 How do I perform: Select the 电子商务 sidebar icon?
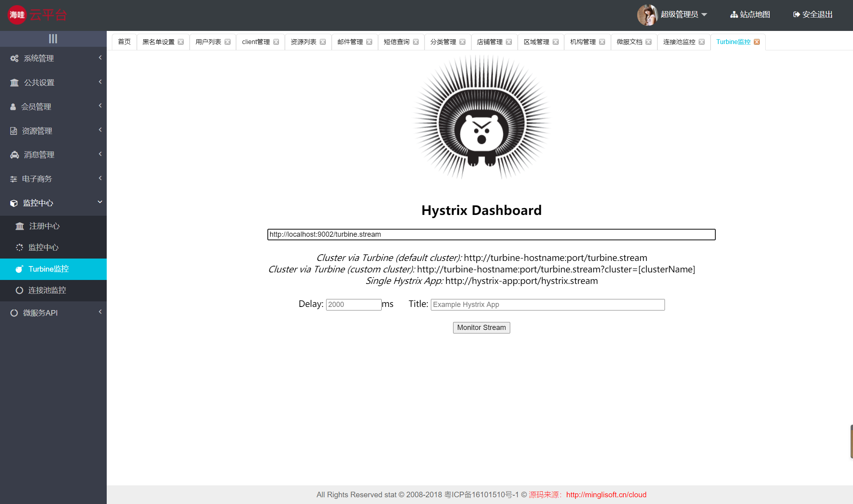(x=13, y=179)
